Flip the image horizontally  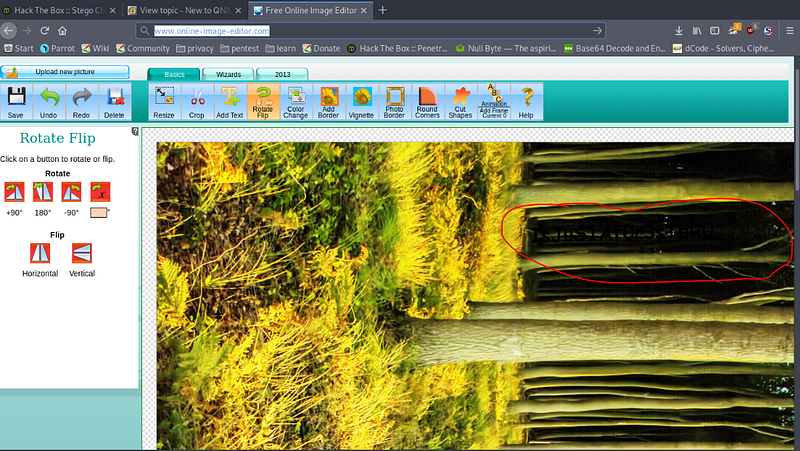[40, 253]
